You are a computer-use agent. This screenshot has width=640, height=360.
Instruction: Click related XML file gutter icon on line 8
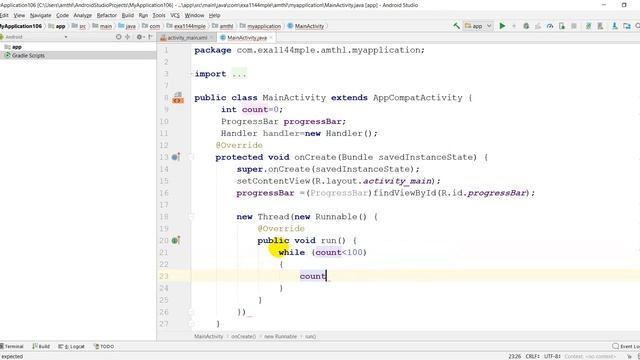pos(178,98)
